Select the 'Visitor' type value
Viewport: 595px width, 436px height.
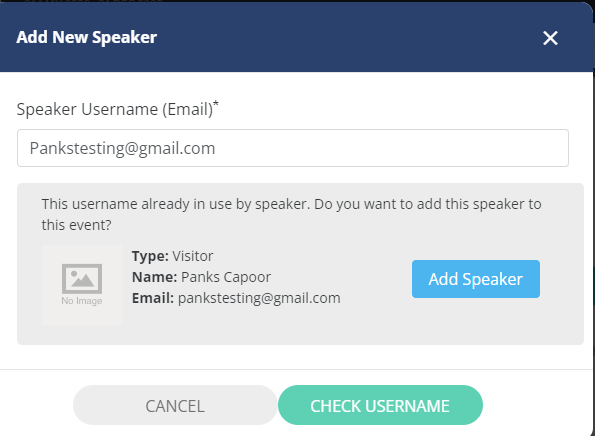(x=193, y=256)
